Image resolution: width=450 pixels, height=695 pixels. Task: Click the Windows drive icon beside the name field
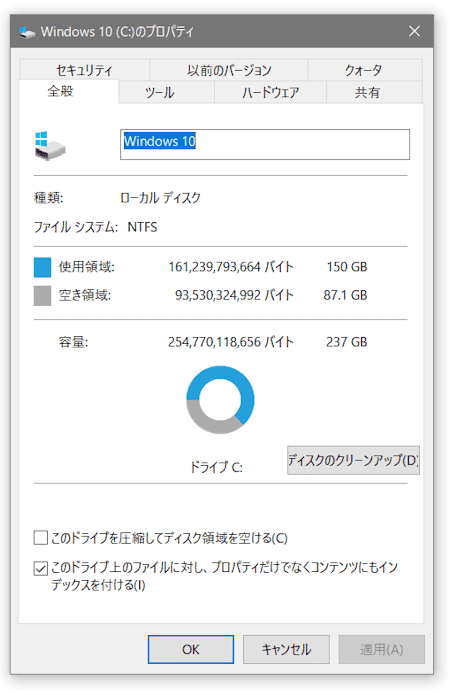(x=50, y=145)
